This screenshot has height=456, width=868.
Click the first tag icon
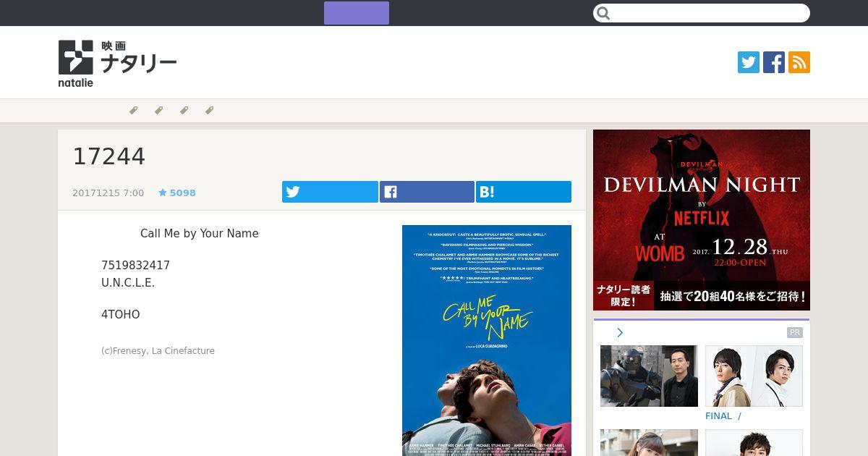pyautogui.click(x=133, y=111)
